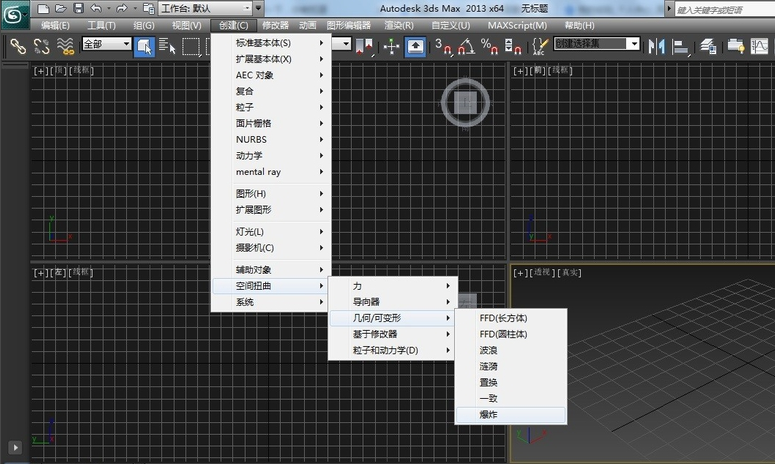Screen dimensions: 775x464
Task: Open the workspace dropdown 工作台: 默认
Action: (206, 8)
